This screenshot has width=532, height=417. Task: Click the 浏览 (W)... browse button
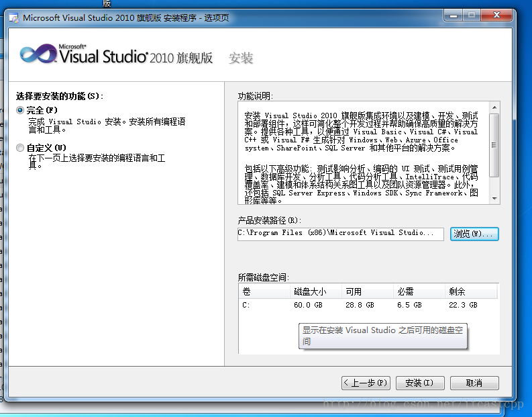[x=474, y=234]
